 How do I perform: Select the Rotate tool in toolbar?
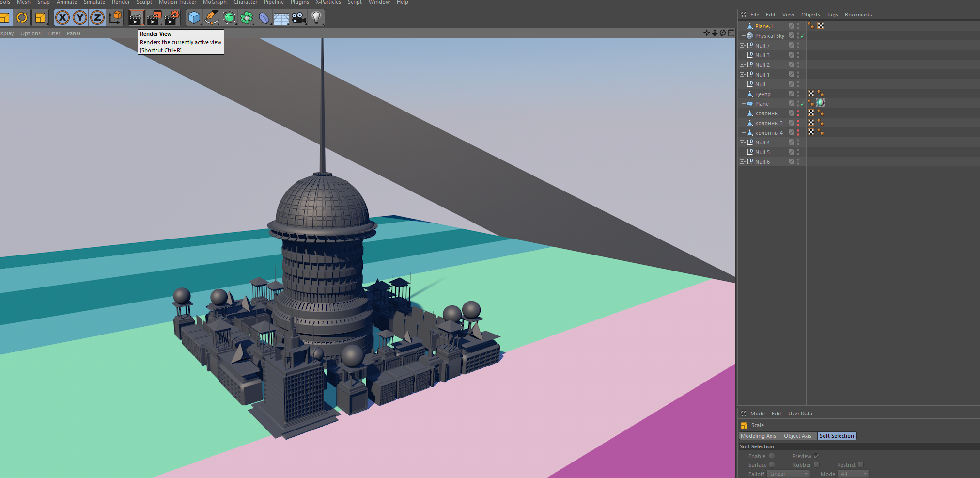[x=22, y=18]
